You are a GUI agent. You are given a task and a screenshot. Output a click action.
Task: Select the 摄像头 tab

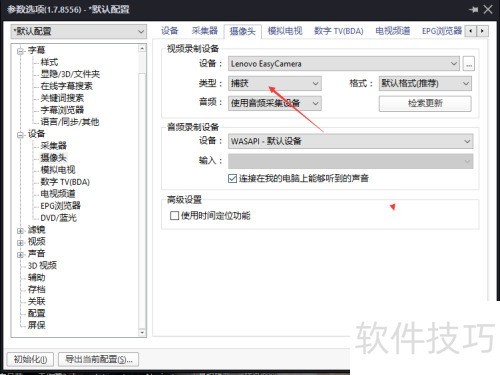click(x=242, y=31)
